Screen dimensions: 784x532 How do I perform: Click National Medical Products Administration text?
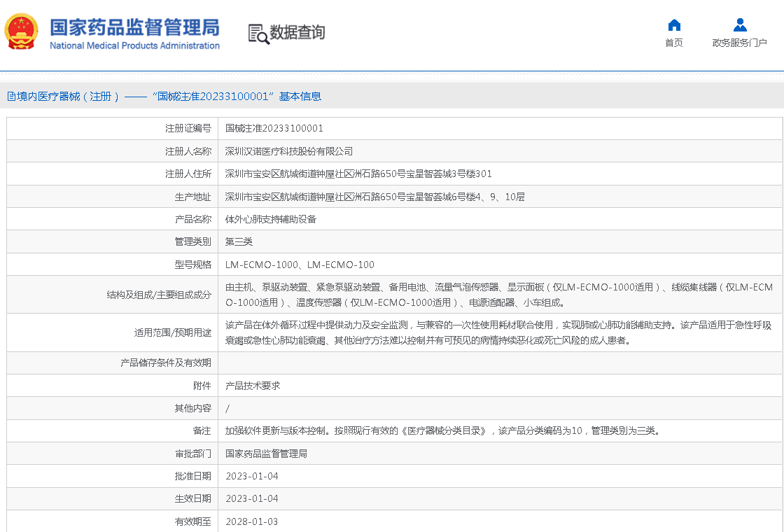coord(134,45)
